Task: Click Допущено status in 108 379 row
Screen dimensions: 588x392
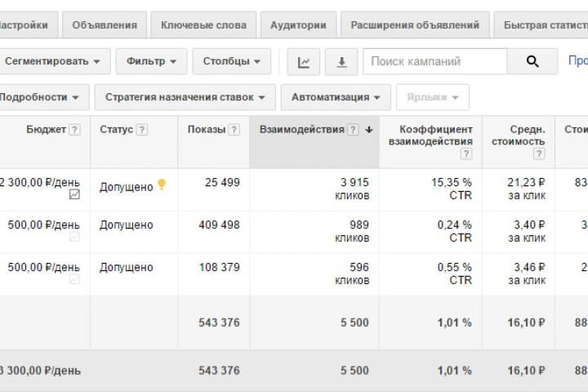Action: pos(127,268)
